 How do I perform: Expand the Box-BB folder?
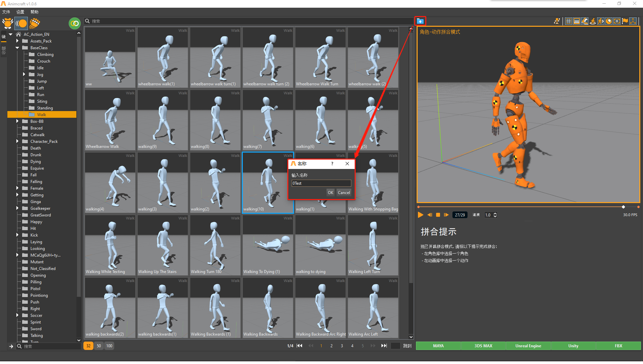click(17, 121)
